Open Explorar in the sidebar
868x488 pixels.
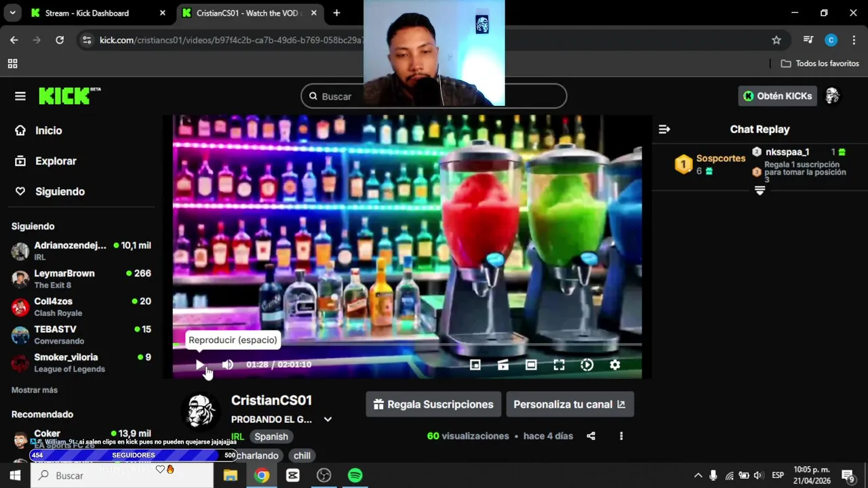coord(56,161)
